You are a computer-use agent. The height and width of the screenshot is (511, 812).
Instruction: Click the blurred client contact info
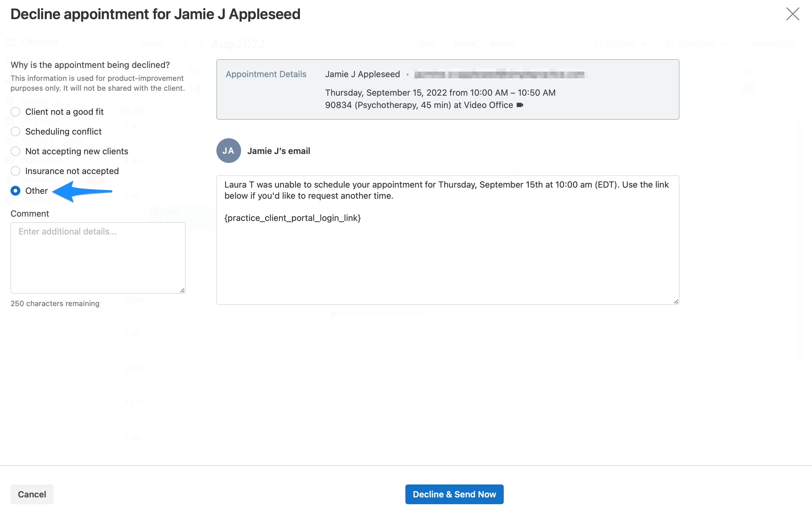[x=500, y=74]
